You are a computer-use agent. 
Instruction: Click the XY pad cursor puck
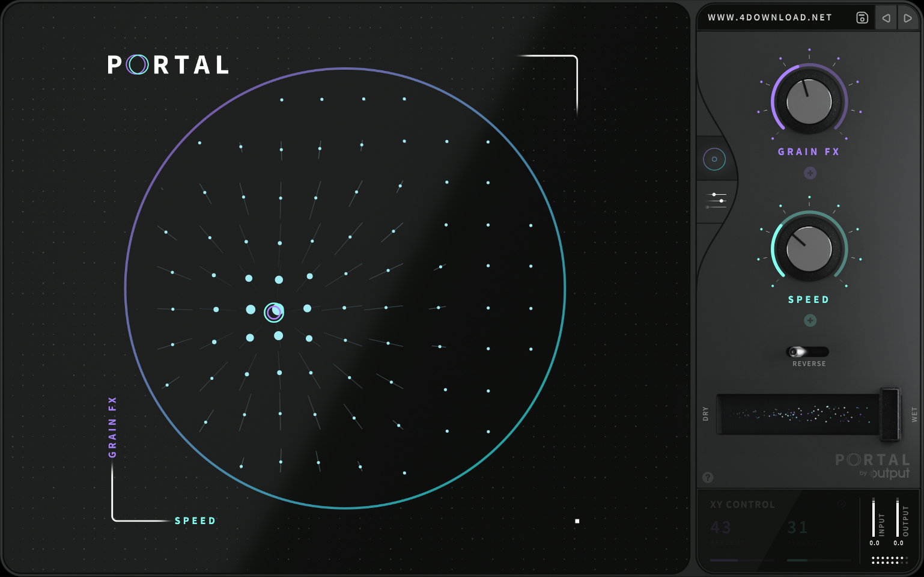pyautogui.click(x=274, y=312)
